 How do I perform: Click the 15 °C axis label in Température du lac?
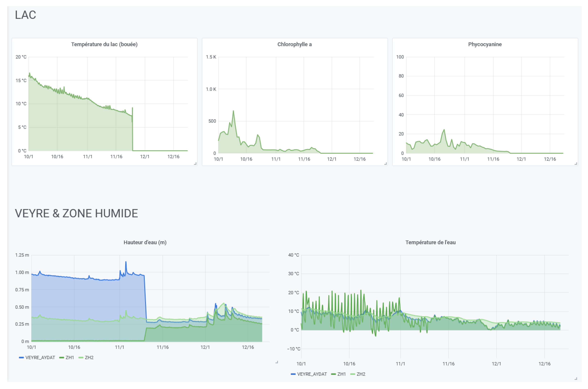(x=21, y=81)
